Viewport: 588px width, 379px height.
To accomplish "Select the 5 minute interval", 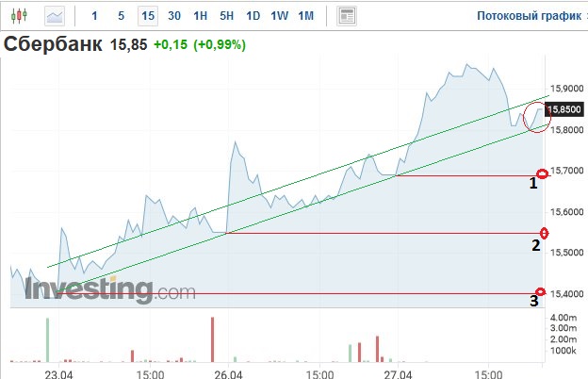I will (121, 16).
